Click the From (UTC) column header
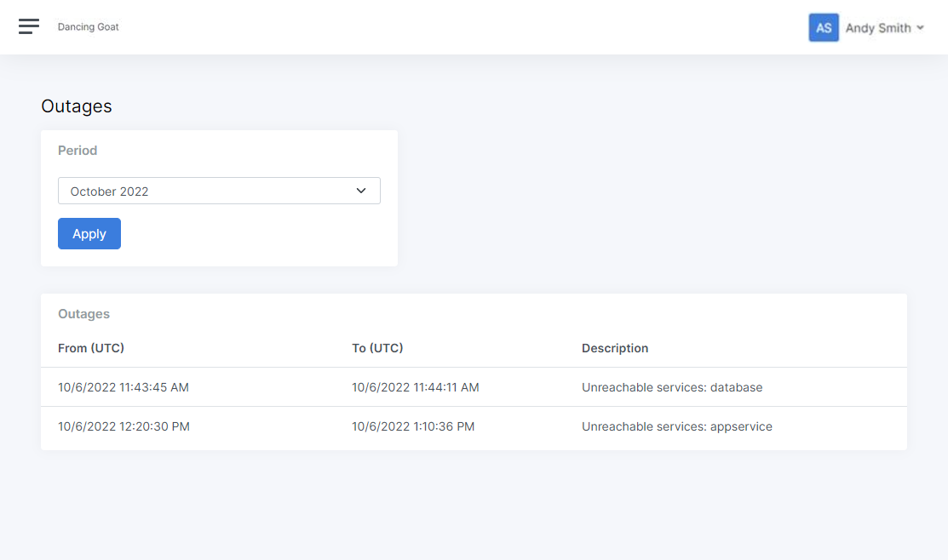Screen dimensions: 948x560 point(91,348)
